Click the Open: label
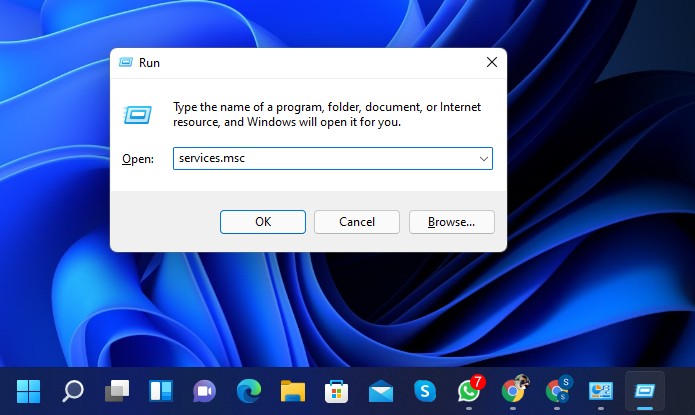Screen dimensions: 695x415 pyautogui.click(x=138, y=159)
